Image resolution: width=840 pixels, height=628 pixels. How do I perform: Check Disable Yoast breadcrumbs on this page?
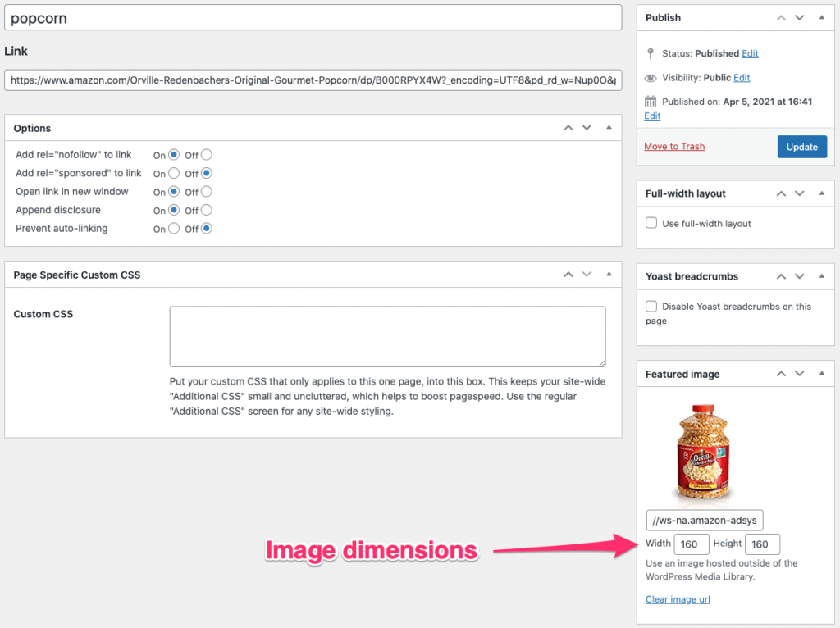click(651, 307)
